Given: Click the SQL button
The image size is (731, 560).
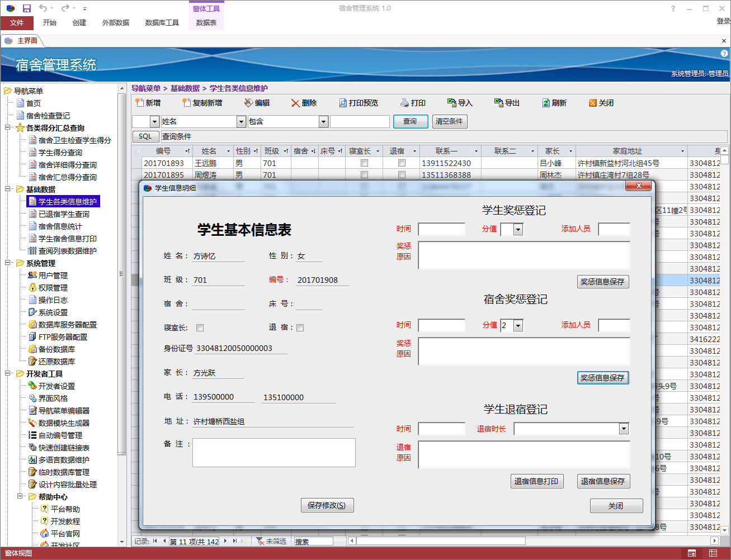Looking at the screenshot, I should 145,136.
